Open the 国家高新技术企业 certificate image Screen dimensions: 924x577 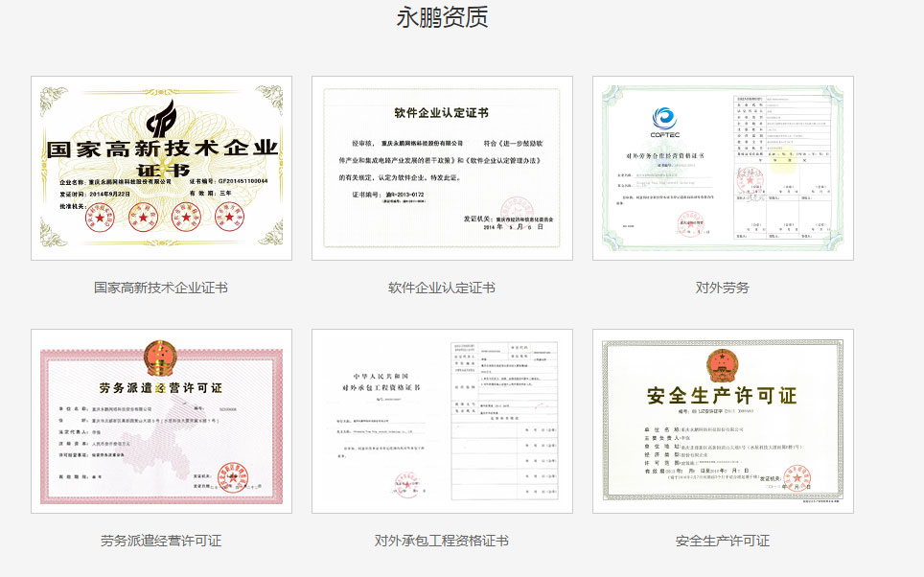pos(161,168)
